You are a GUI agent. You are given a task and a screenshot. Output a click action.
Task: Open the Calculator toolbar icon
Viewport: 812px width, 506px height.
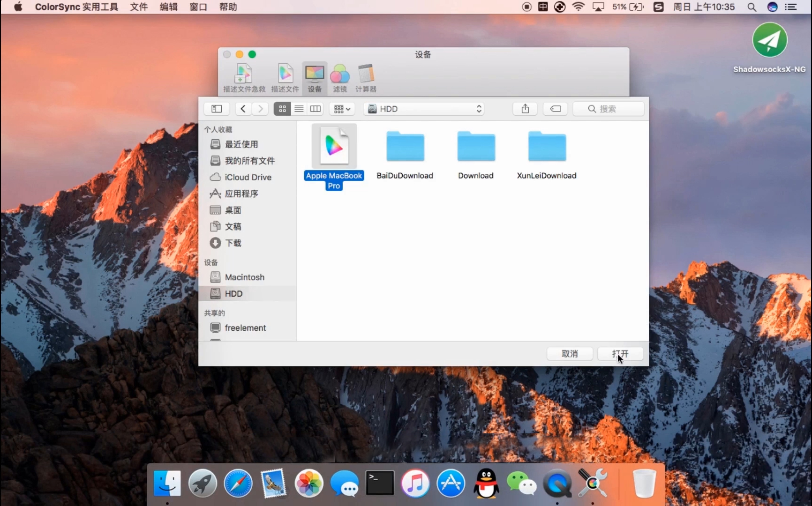[366, 78]
